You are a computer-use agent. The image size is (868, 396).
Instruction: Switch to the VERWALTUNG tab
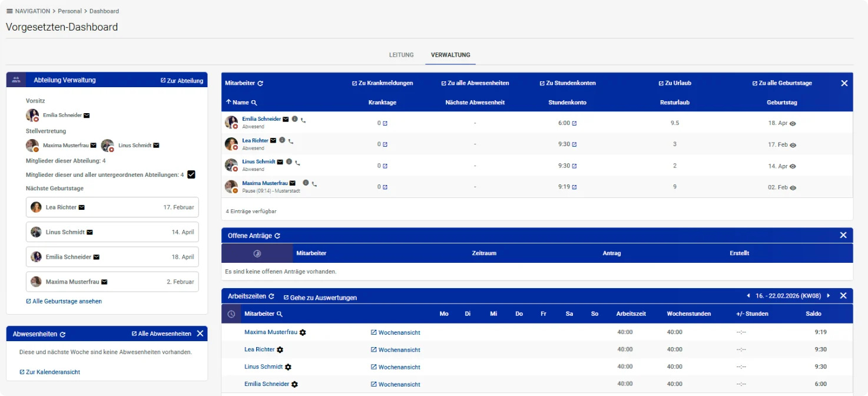450,55
